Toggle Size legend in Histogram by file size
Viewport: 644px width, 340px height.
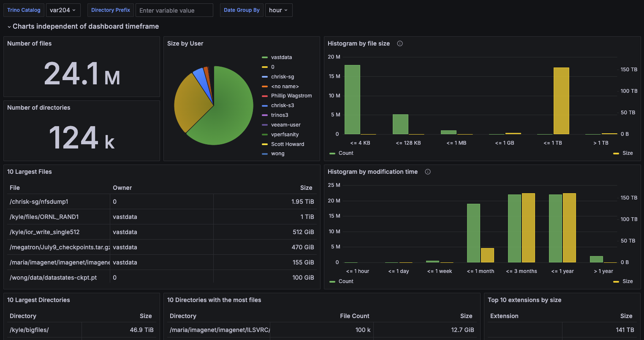click(628, 153)
